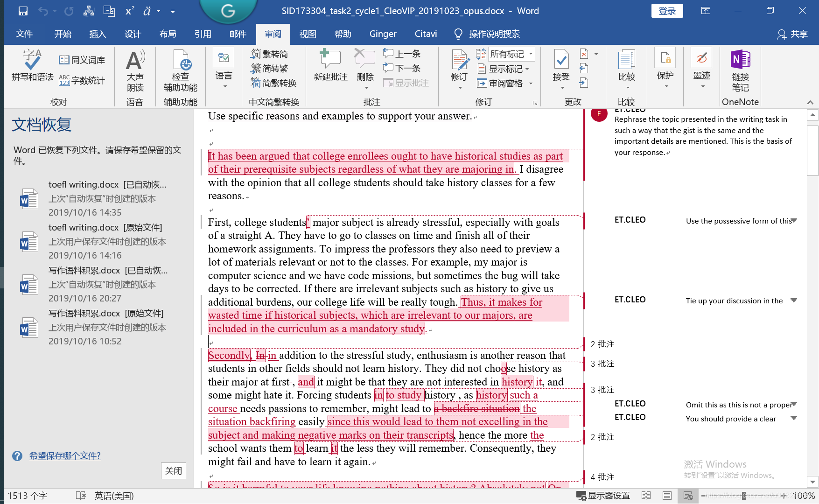Click the zoom-in plus button next to 100%
The height and width of the screenshot is (504, 819).
784,496
